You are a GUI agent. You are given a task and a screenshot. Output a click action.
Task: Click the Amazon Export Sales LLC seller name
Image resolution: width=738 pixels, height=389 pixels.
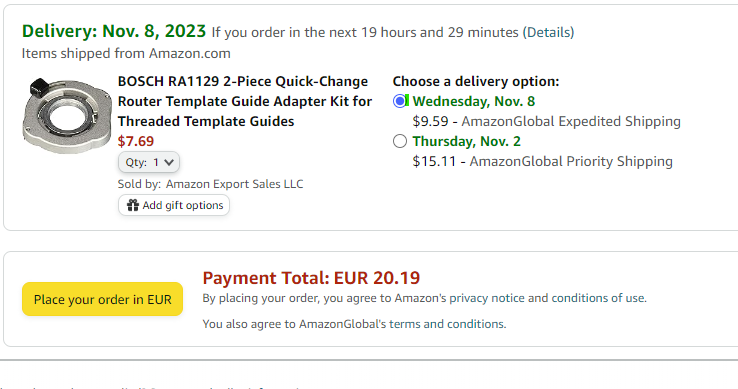(234, 184)
